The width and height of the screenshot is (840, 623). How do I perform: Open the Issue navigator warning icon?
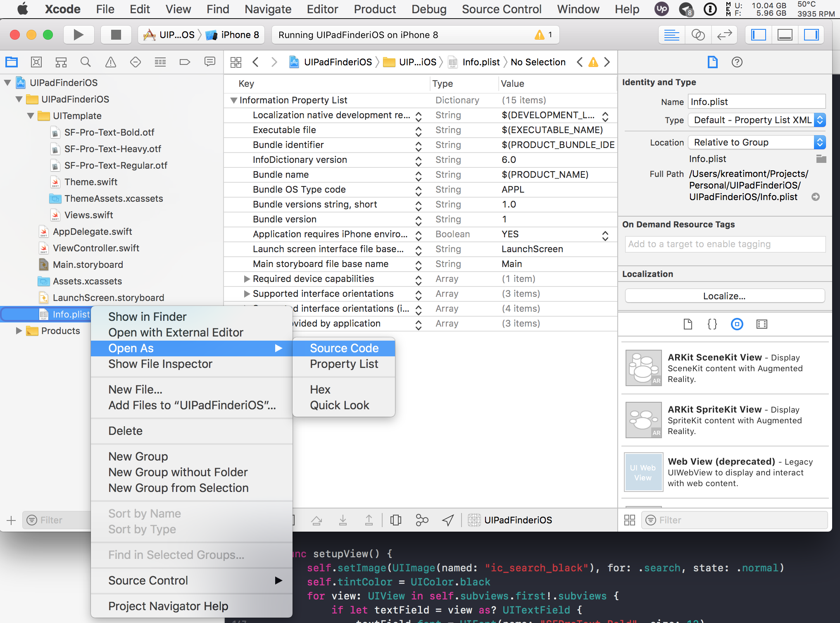pyautogui.click(x=110, y=62)
